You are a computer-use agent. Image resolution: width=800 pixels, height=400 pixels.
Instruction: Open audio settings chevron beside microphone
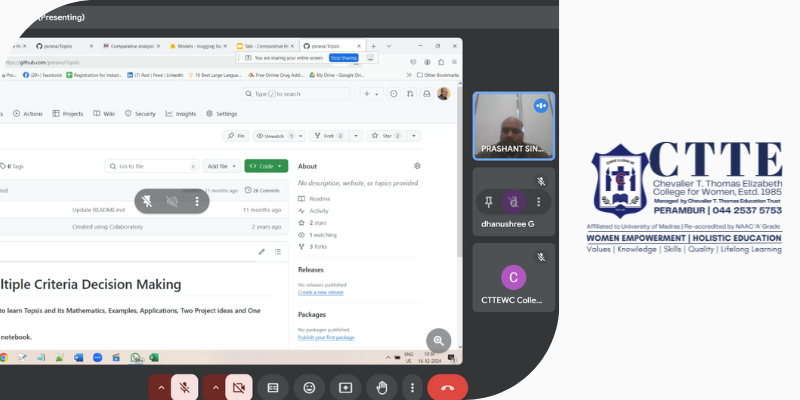click(x=161, y=388)
